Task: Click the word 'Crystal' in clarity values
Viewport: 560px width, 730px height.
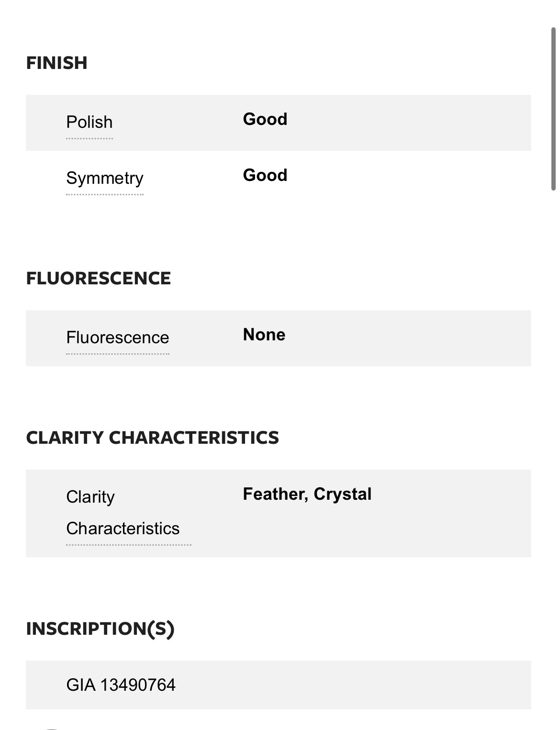Action: (343, 494)
